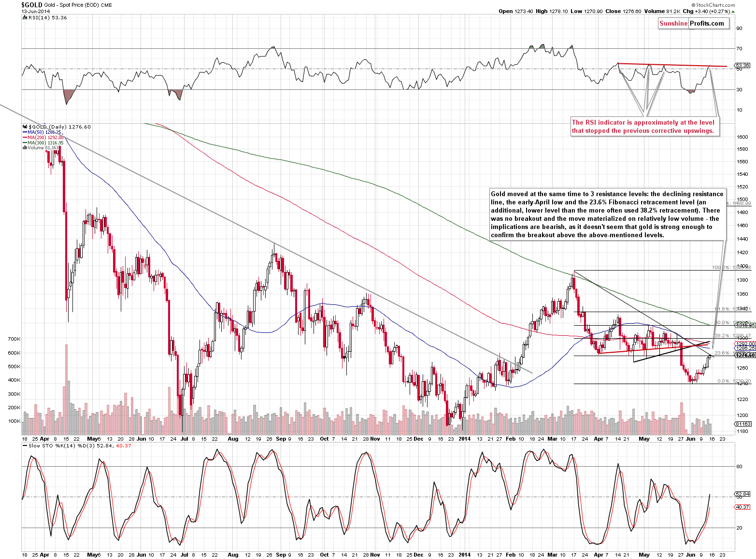756x559 pixels.
Task: Click the 90 RSI axis label
Action: click(739, 29)
